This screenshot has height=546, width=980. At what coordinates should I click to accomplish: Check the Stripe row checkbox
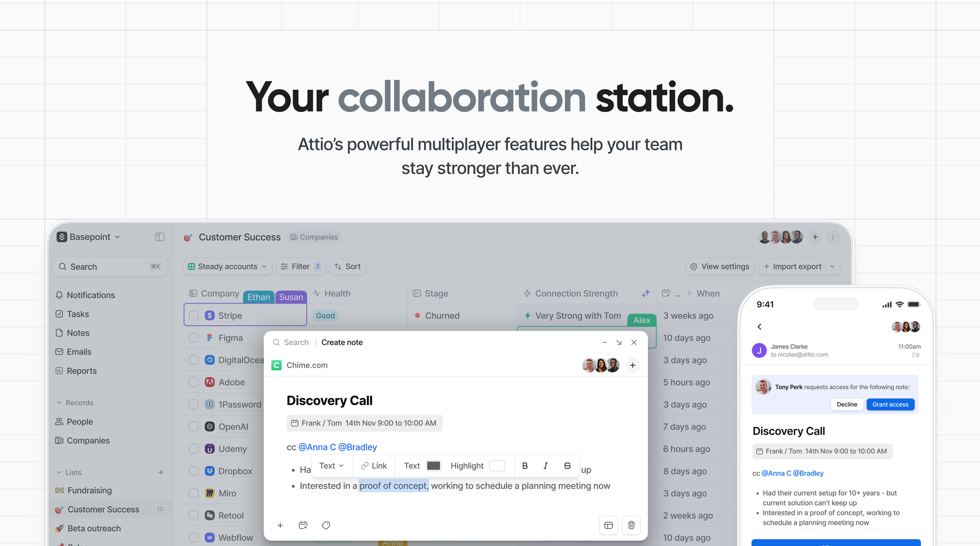coord(194,316)
